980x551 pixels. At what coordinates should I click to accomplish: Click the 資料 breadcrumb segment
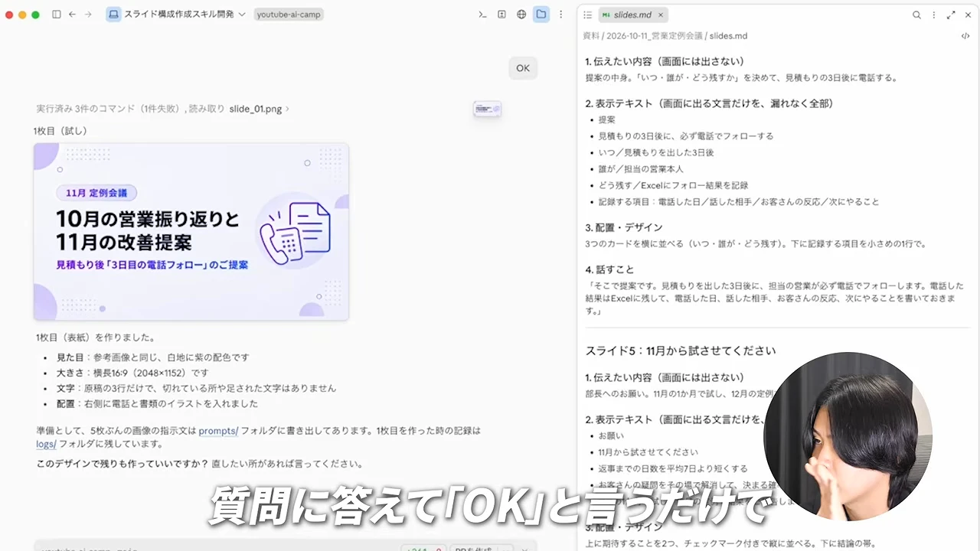pos(591,36)
